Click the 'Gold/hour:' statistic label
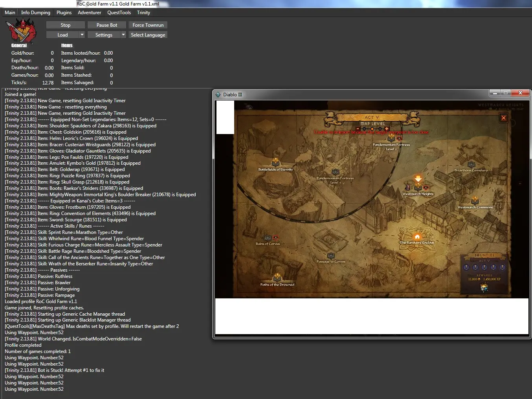The height and width of the screenshot is (399, 532). click(23, 53)
